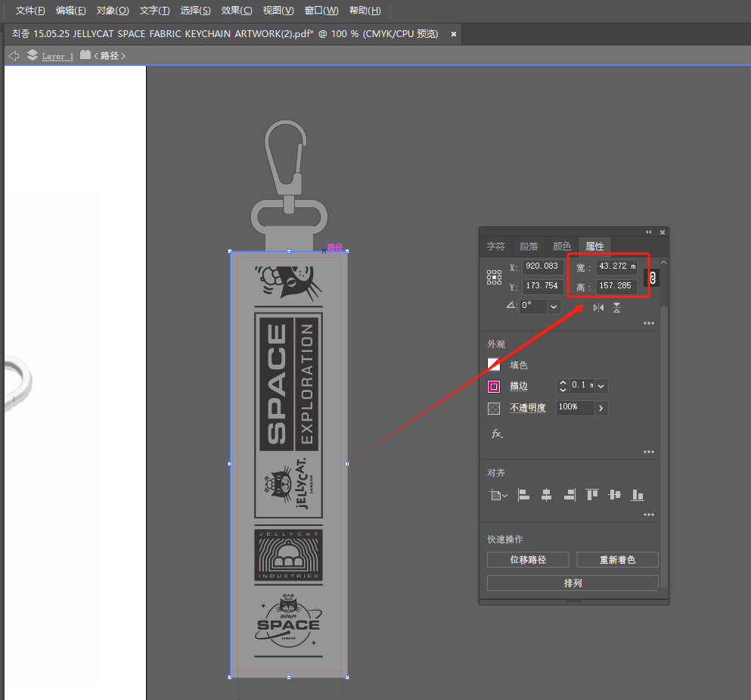751x700 pixels.
Task: Click the vertical align center icon
Action: [x=615, y=494]
